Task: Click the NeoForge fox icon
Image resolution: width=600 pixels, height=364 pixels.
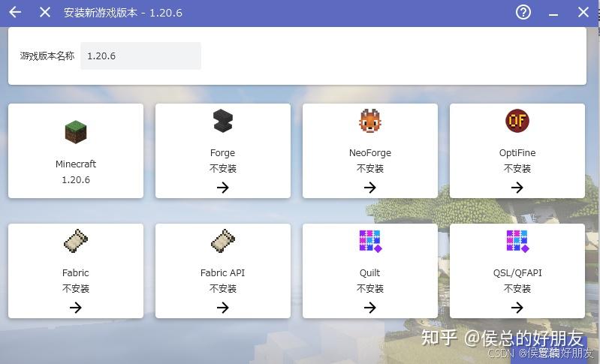Action: point(369,121)
